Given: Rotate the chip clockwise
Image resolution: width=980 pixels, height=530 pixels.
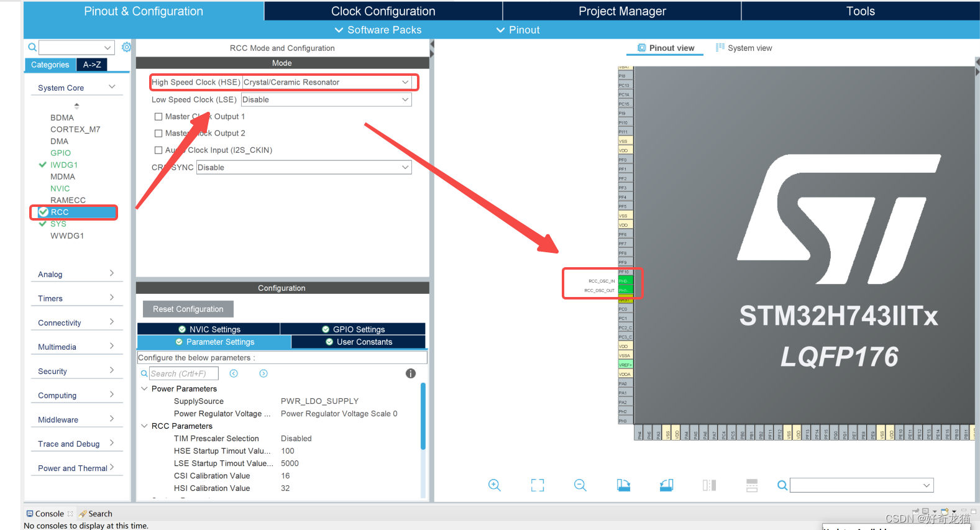Looking at the screenshot, I should pos(623,485).
